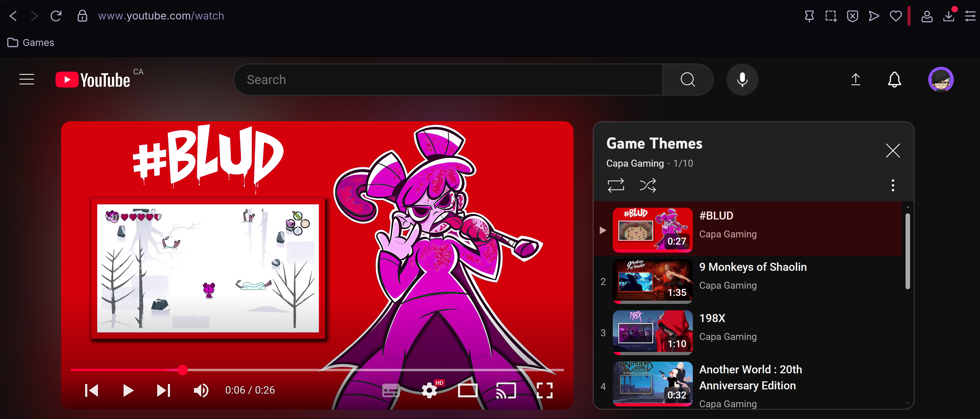Open the YouTube account avatar menu
Viewport: 980px width, 419px height.
941,80
